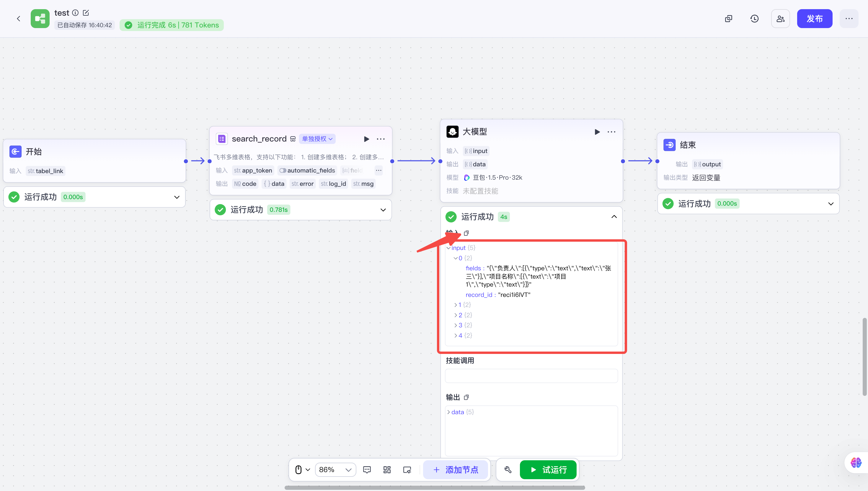Image resolution: width=868 pixels, height=491 pixels.
Task: Expand item 1 in the input tree
Action: pos(456,305)
